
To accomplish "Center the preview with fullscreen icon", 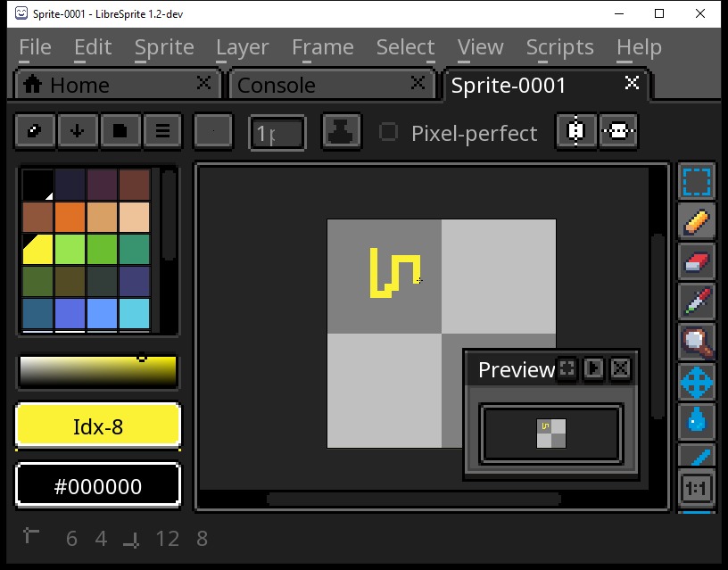I will 567,368.
